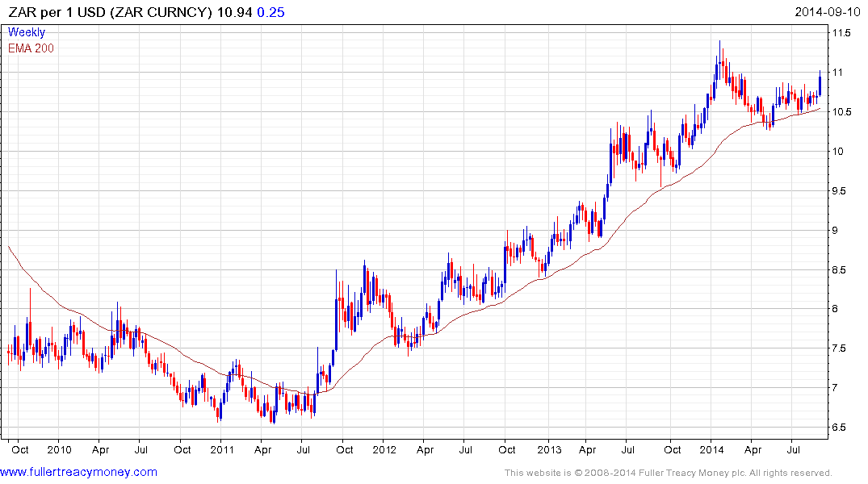
Task: Select the EMA 200 legend label
Action: [31, 48]
